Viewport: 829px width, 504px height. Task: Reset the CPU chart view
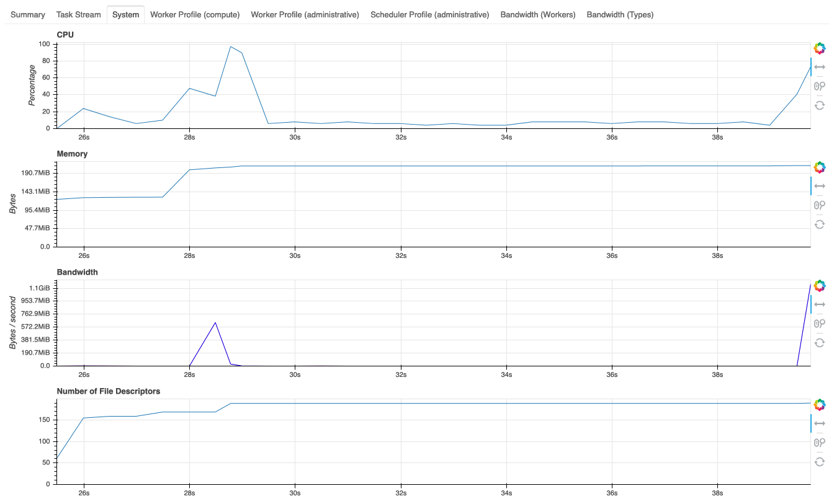click(x=820, y=105)
